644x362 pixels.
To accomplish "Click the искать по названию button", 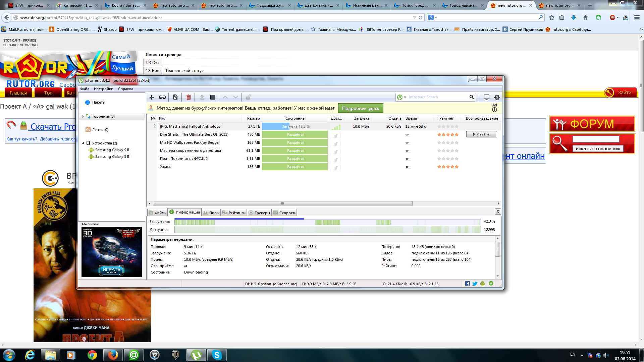I will (x=598, y=148).
